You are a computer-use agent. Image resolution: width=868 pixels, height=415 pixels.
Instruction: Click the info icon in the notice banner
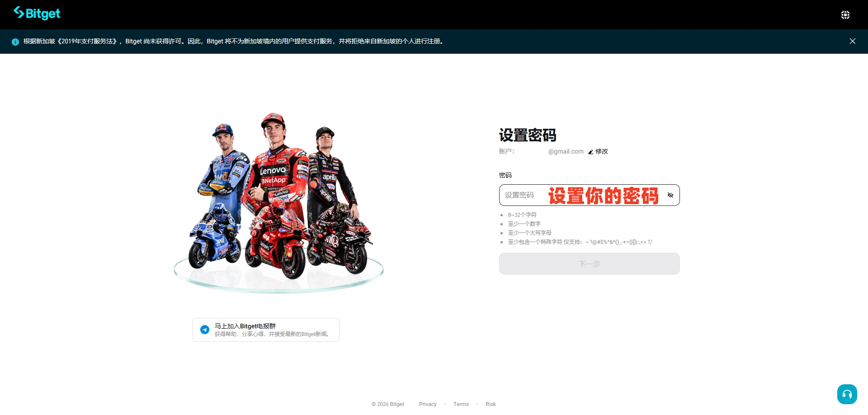tap(15, 42)
